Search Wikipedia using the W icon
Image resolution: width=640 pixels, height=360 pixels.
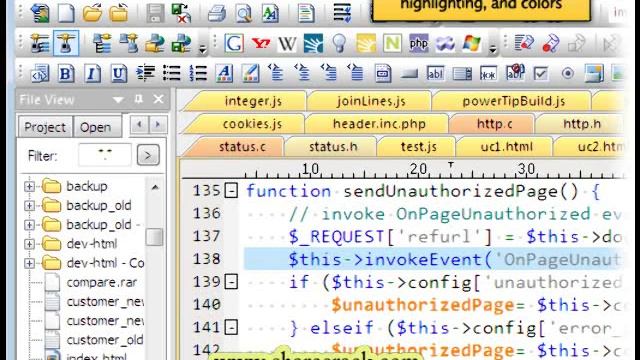coord(287,44)
